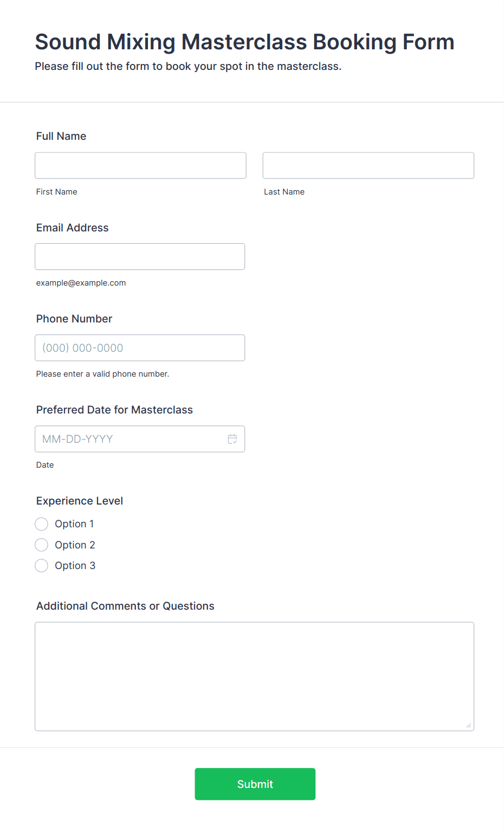Click the example@example.com hint text
This screenshot has width=504, height=827.
coord(81,283)
